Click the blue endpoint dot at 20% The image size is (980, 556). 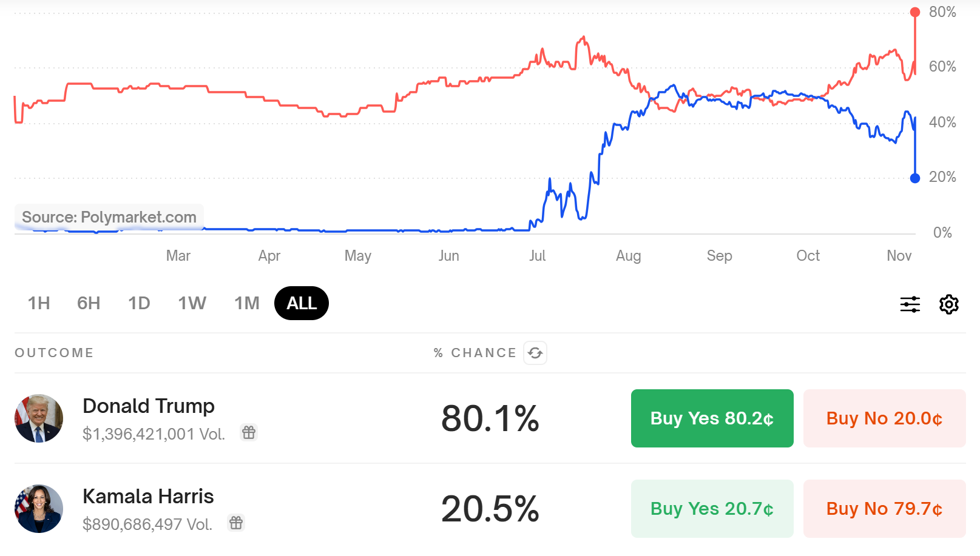[914, 178]
